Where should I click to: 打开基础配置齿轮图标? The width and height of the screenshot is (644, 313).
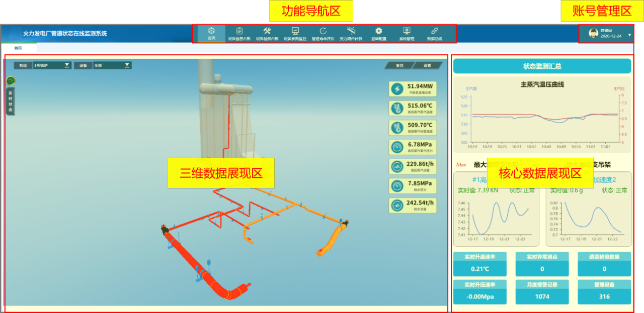coord(378,33)
